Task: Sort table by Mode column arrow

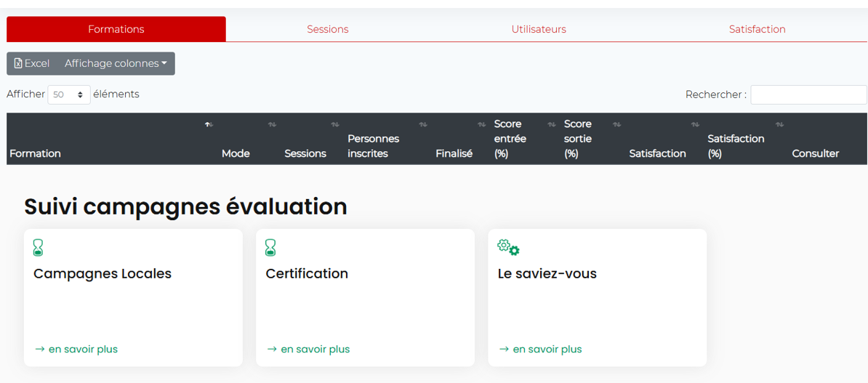Action: tap(272, 125)
